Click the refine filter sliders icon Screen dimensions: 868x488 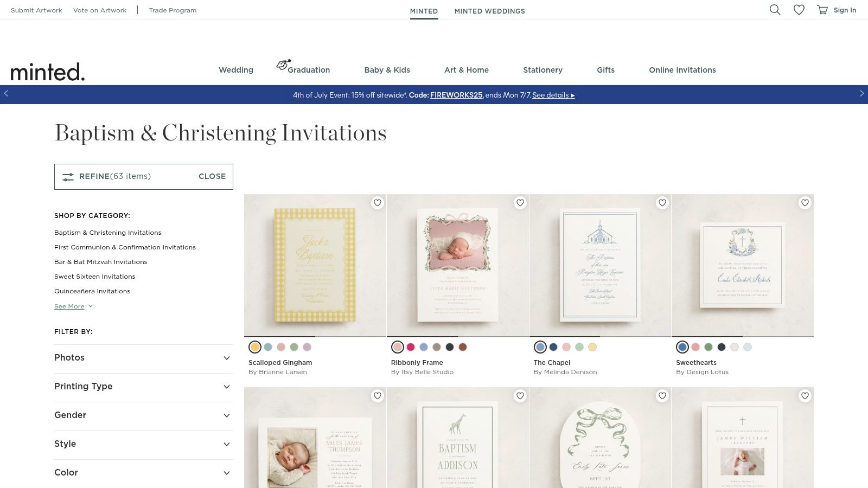[68, 177]
